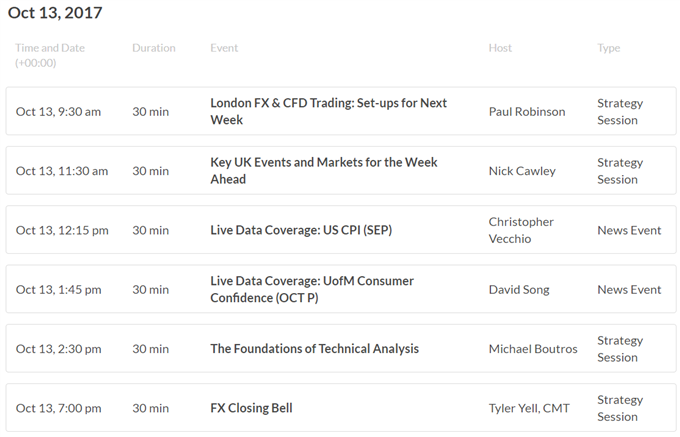Open London FX & CFD Trading webinar
680x437 pixels.
pos(328,111)
